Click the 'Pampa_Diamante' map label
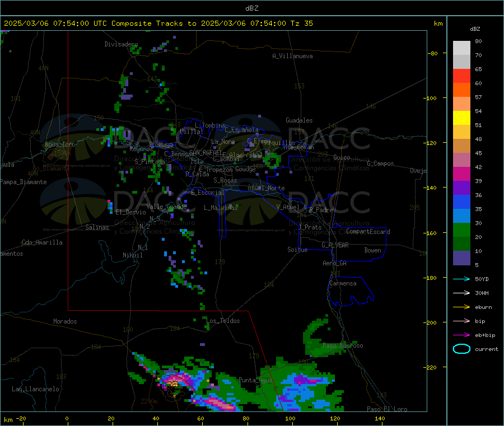Viewport: 504px width, 426px height. point(24,182)
